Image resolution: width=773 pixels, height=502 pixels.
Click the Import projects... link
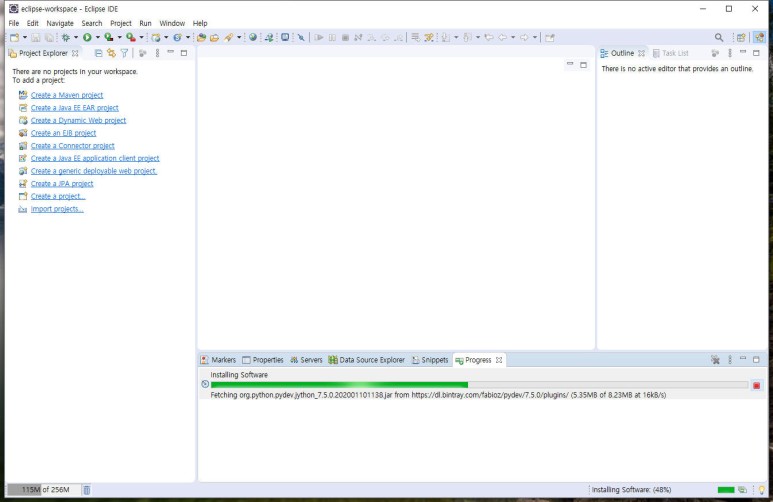[x=57, y=209]
